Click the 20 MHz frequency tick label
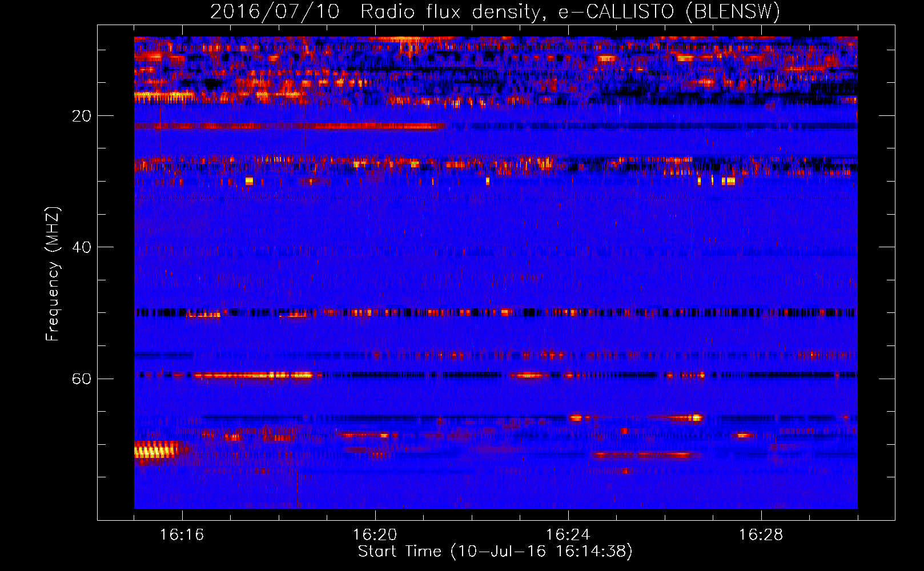Image resolution: width=924 pixels, height=571 pixels. coord(81,116)
